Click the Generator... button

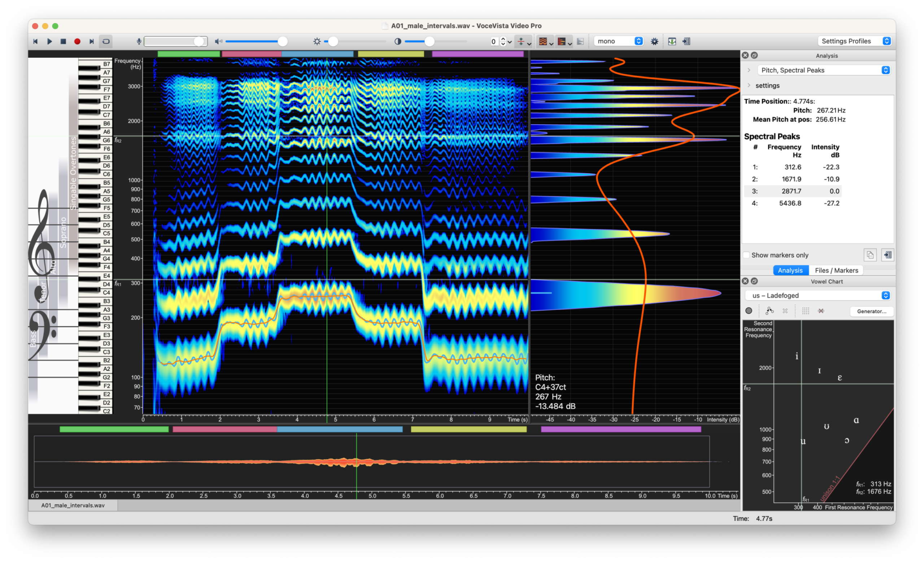coord(871,311)
